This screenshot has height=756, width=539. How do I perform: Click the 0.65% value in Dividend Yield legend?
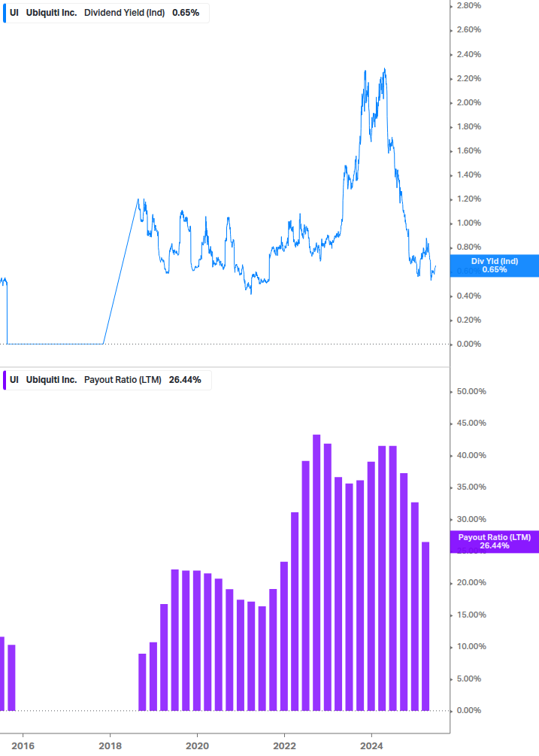[x=186, y=13]
